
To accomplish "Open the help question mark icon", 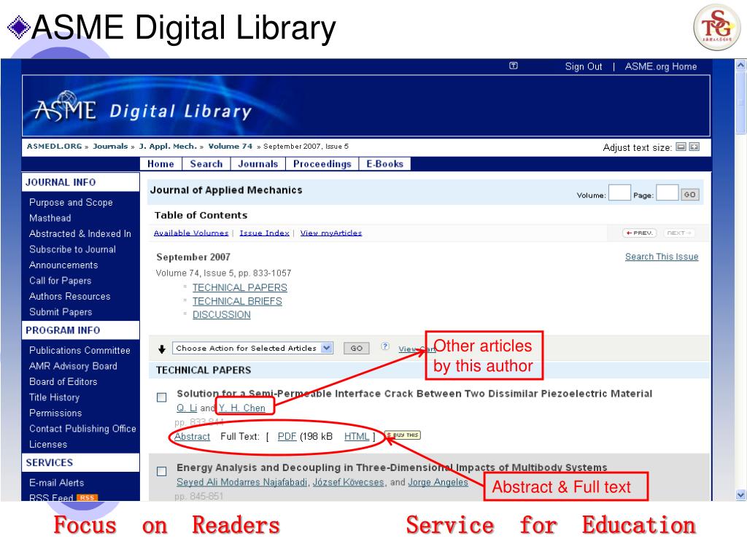I will click(385, 346).
